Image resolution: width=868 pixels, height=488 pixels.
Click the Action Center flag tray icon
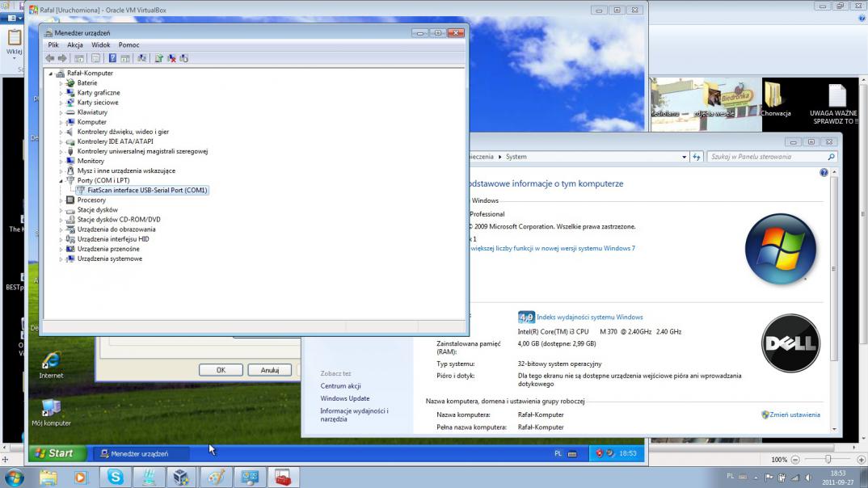[769, 477]
